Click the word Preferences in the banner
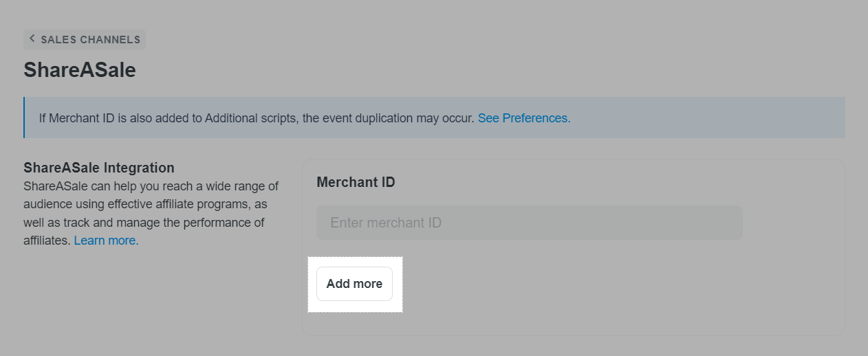 [536, 118]
